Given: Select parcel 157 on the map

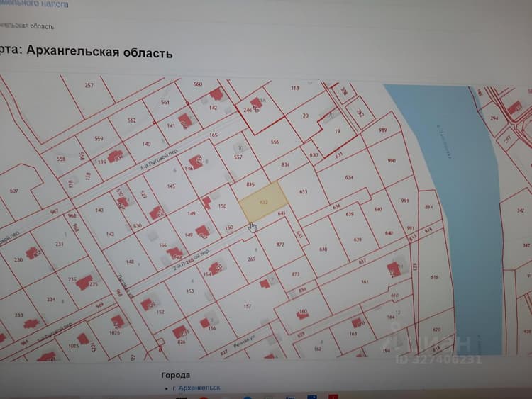Looking at the screenshot, I should click(248, 306).
